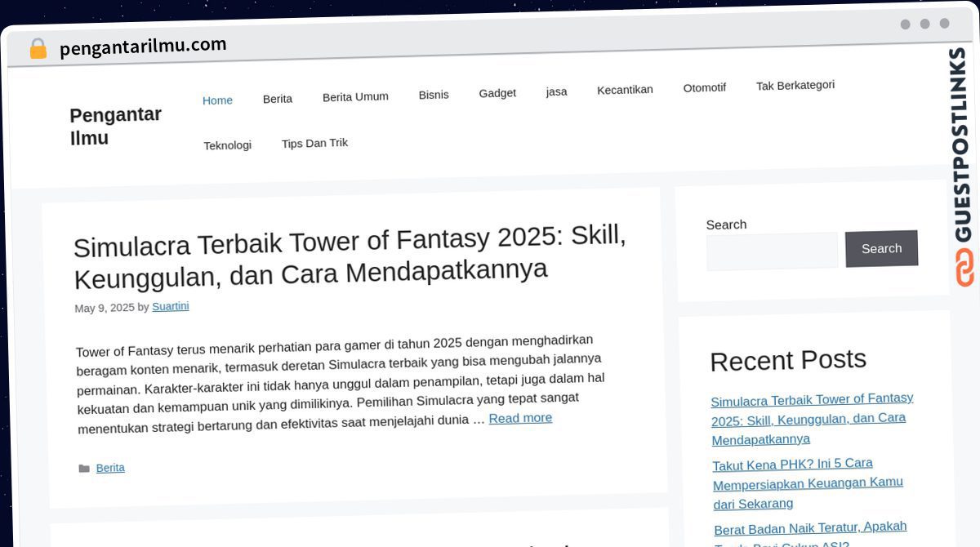The width and height of the screenshot is (980, 547).
Task: Open the Gadget category menu
Action: tap(497, 93)
